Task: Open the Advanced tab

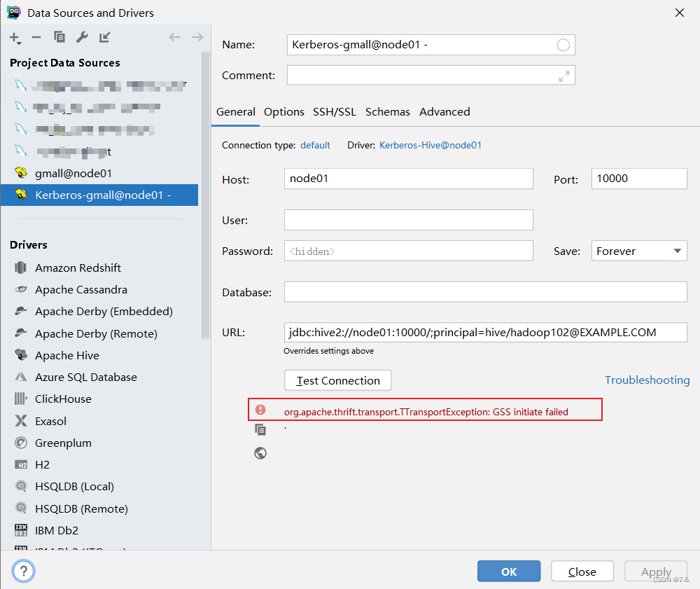Action: point(444,111)
